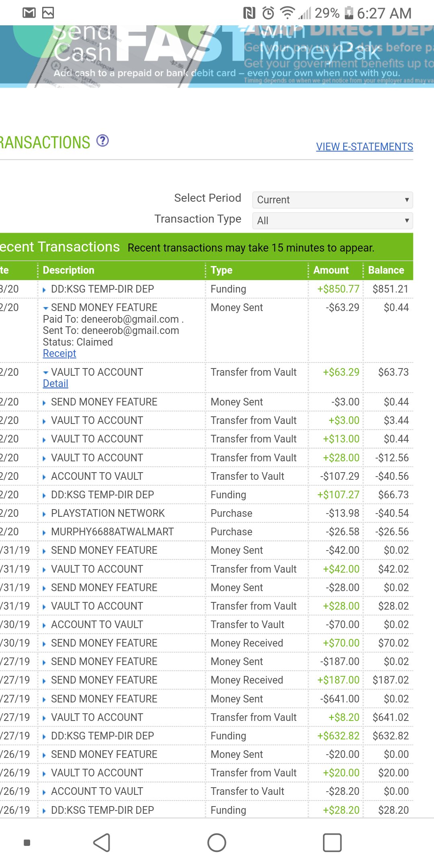Image resolution: width=434 pixels, height=868 pixels.
Task: Open the Select Period dropdown showing Current
Action: tap(332, 200)
